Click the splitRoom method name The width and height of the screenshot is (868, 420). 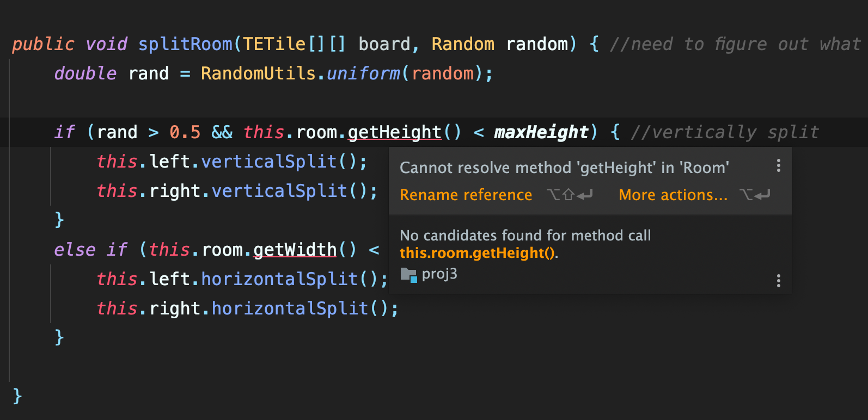click(x=185, y=44)
